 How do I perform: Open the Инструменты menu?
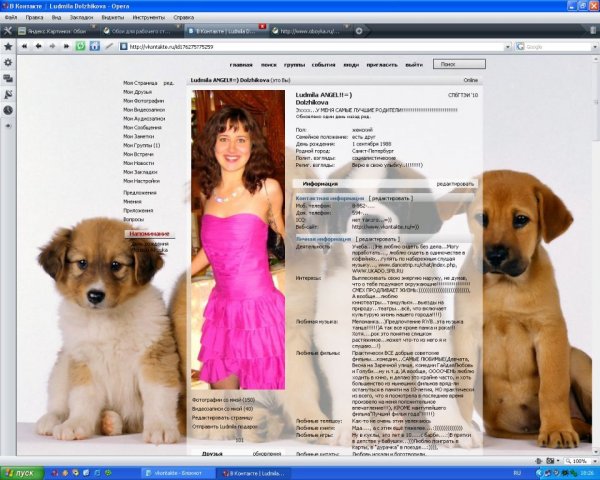pyautogui.click(x=148, y=17)
